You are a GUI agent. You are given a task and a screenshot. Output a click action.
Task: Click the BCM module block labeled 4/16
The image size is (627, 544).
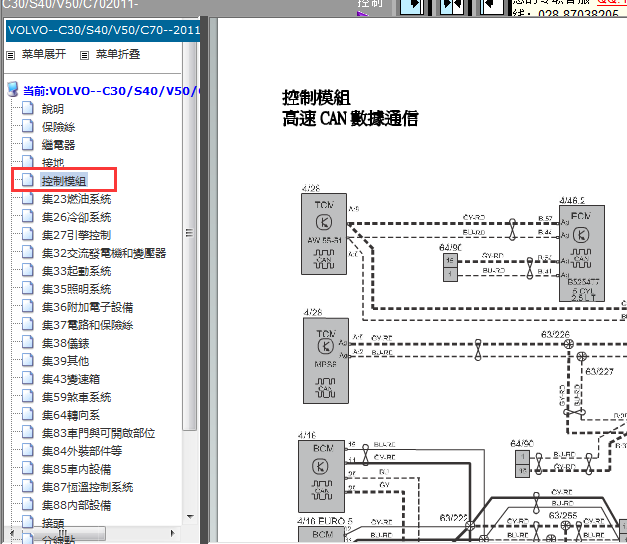[x=321, y=476]
